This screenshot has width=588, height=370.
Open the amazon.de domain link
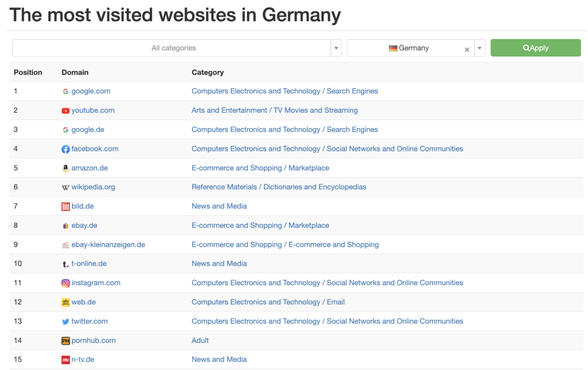[x=90, y=168]
